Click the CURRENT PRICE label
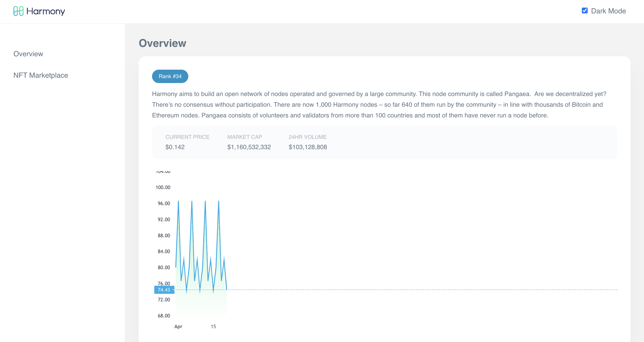Viewport: 644px width, 342px height. point(187,137)
